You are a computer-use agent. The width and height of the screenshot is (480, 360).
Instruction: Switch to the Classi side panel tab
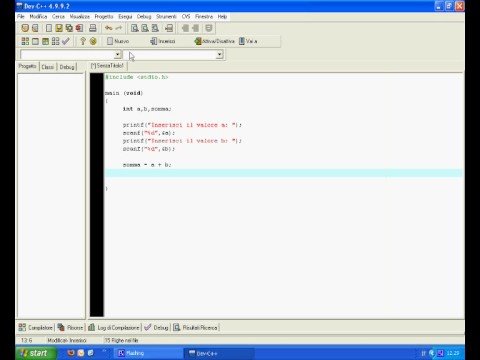tap(48, 67)
